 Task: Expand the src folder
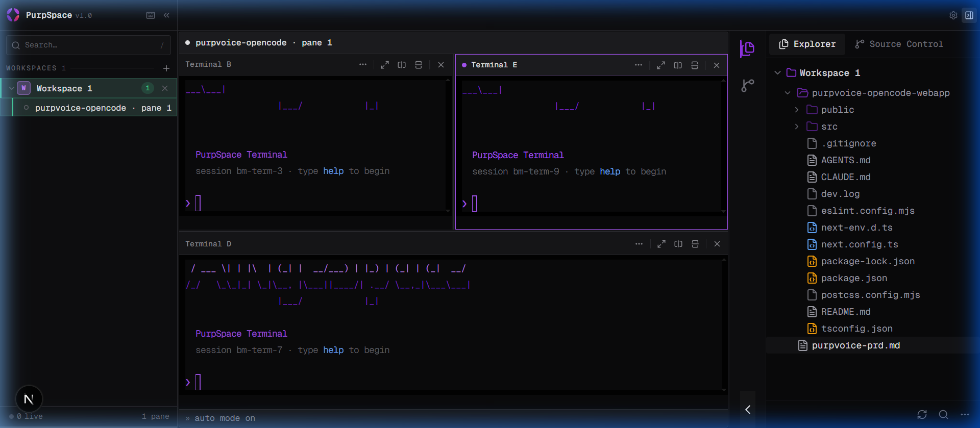(x=797, y=127)
